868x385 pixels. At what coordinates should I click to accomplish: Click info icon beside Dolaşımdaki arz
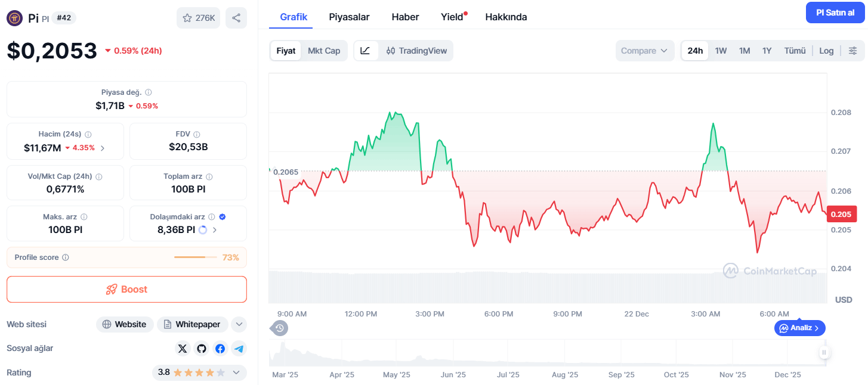(x=212, y=217)
